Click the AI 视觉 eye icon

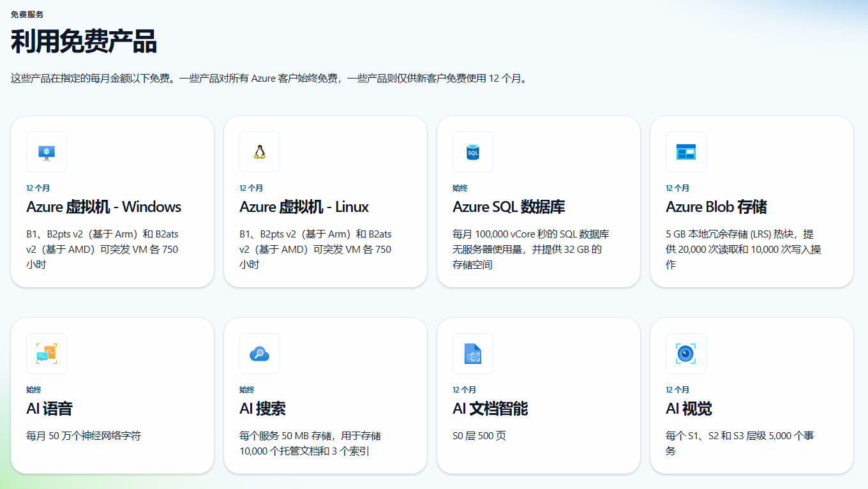click(686, 354)
